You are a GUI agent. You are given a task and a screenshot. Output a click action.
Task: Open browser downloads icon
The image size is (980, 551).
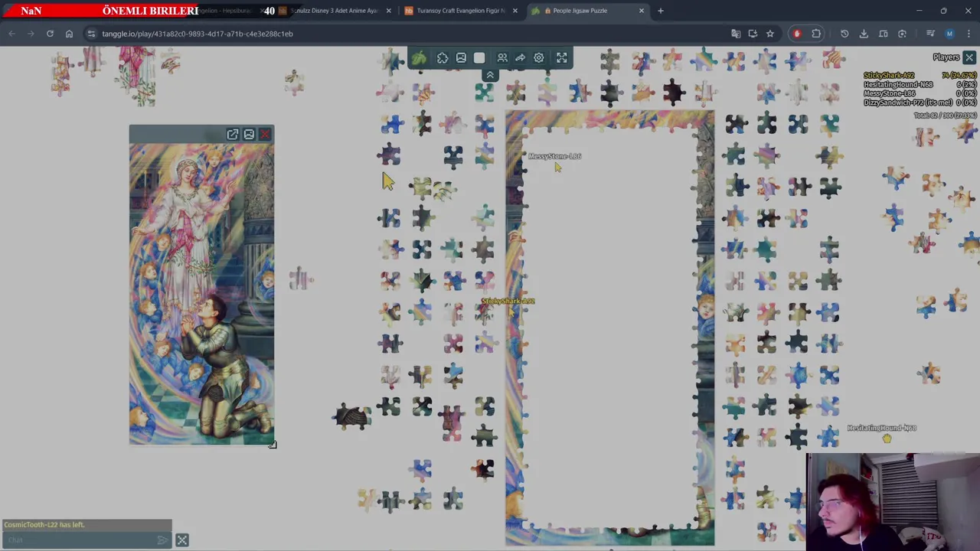[864, 34]
